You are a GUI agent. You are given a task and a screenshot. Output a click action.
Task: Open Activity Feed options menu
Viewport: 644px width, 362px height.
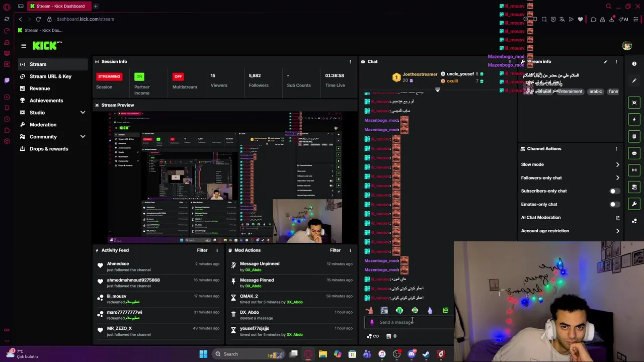(217, 250)
